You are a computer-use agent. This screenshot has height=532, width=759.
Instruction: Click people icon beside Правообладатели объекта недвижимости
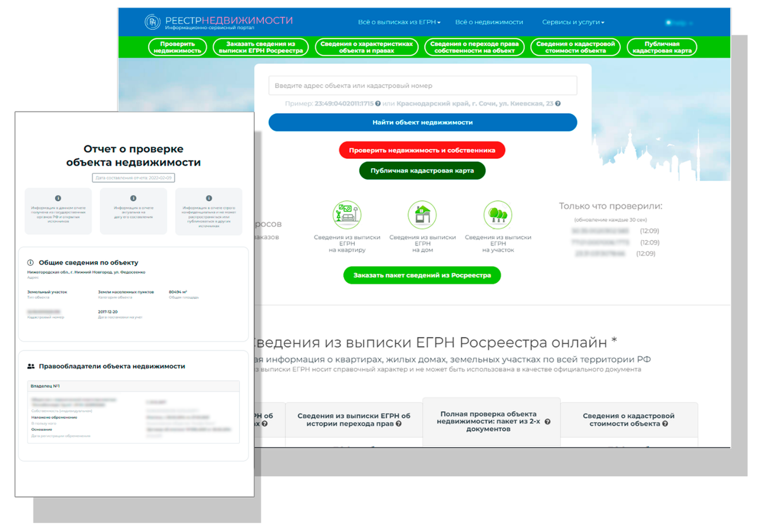(x=31, y=366)
